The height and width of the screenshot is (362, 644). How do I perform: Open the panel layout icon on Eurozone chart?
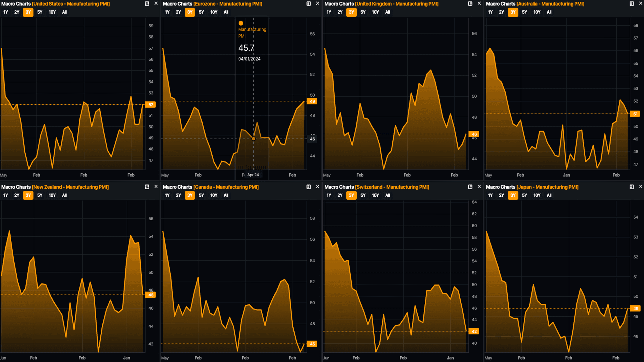point(309,4)
